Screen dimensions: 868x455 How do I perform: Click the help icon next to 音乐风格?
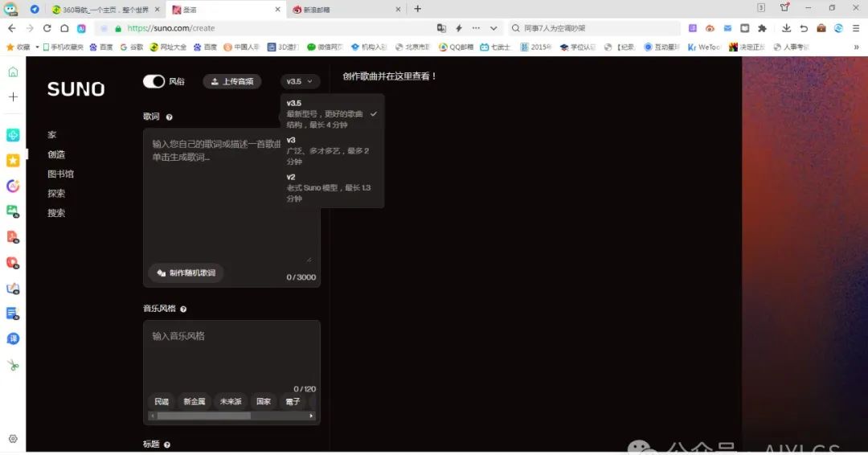tap(183, 309)
